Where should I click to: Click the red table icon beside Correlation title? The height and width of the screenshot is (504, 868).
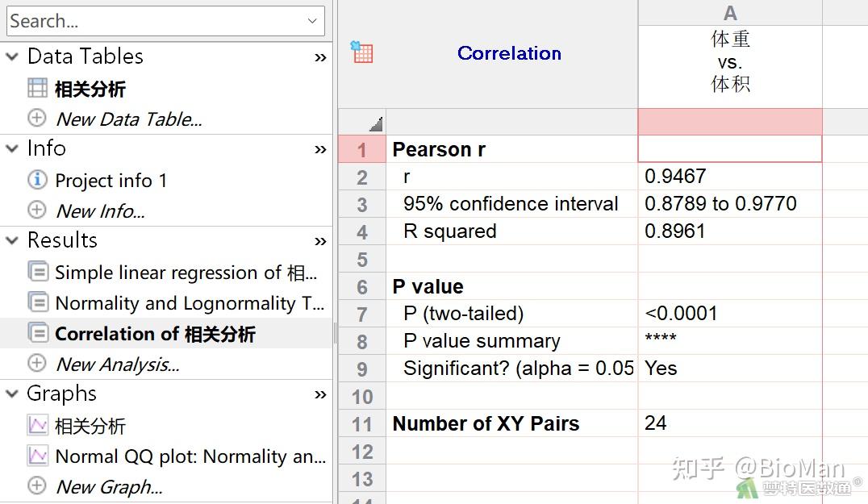(x=361, y=52)
